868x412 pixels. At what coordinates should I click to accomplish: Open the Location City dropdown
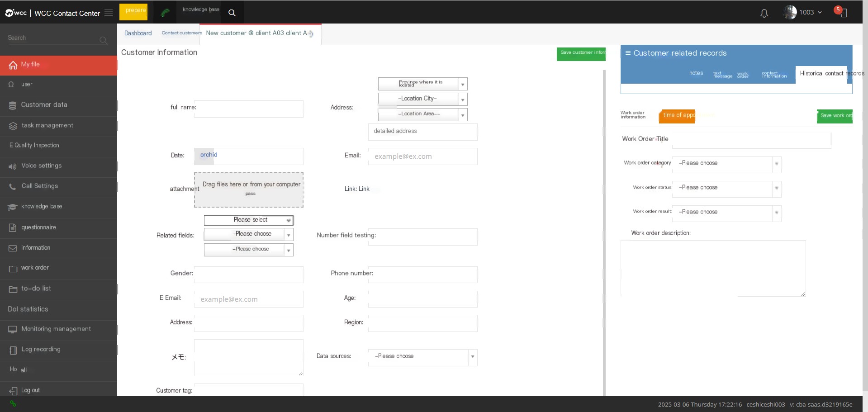[422, 99]
